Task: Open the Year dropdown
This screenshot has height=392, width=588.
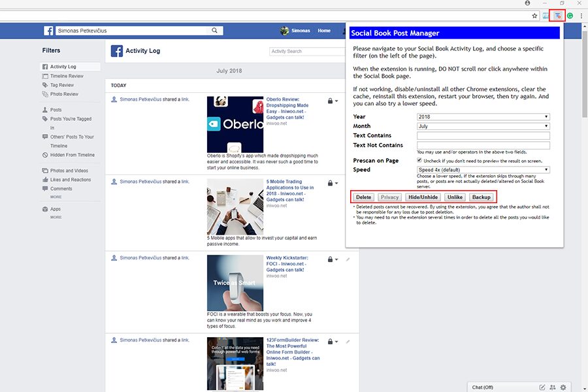Action: pyautogui.click(x=483, y=117)
